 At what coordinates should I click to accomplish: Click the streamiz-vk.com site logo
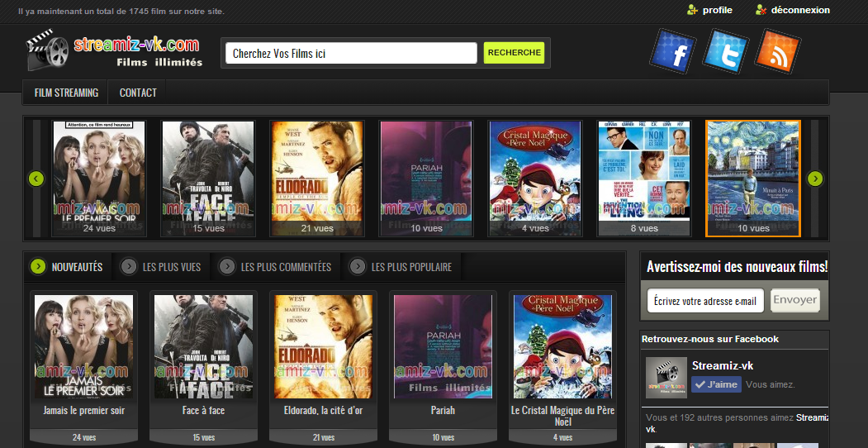pyautogui.click(x=115, y=50)
